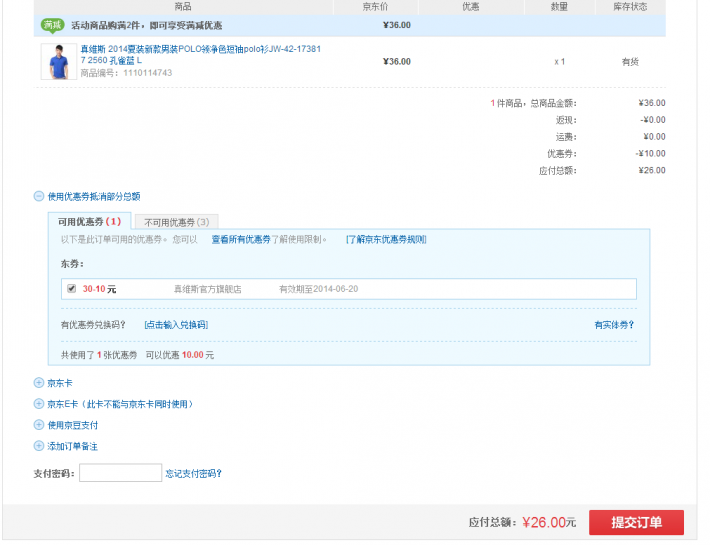Expand 添加订单备注 with its plus icon
This screenshot has width=710, height=545.
[39, 446]
